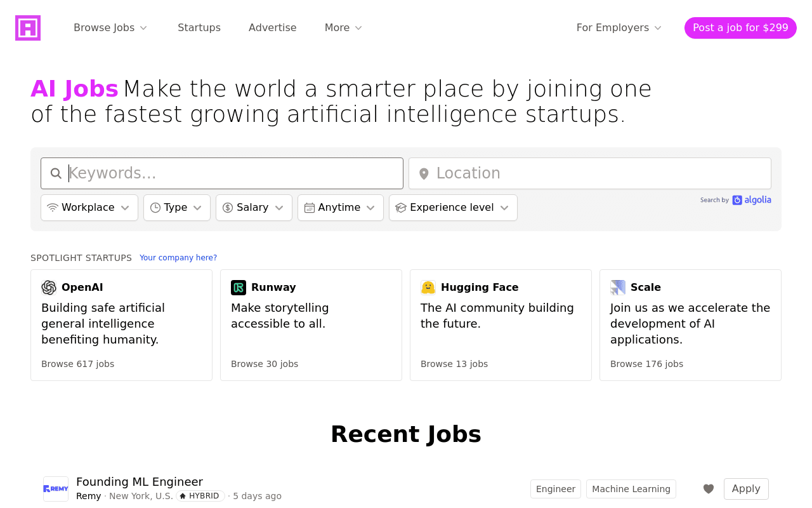Click the Runway logo icon
The image size is (812, 508).
(239, 288)
